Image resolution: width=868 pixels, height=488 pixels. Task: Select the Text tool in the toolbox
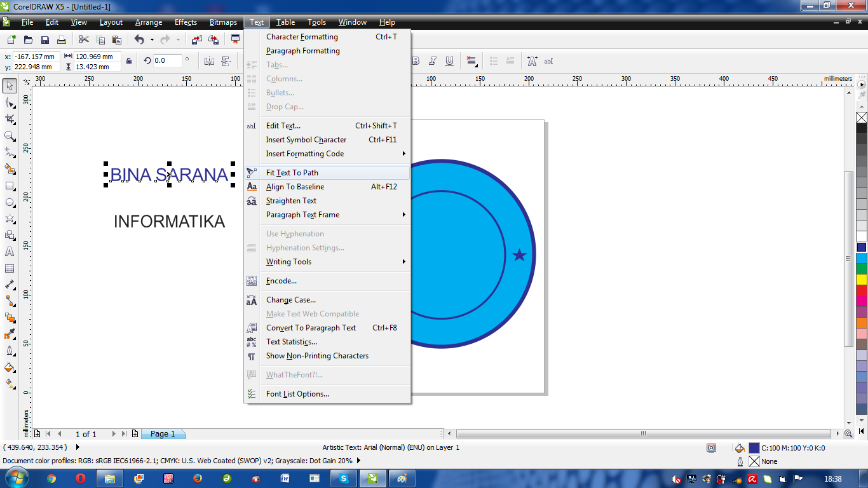click(10, 252)
